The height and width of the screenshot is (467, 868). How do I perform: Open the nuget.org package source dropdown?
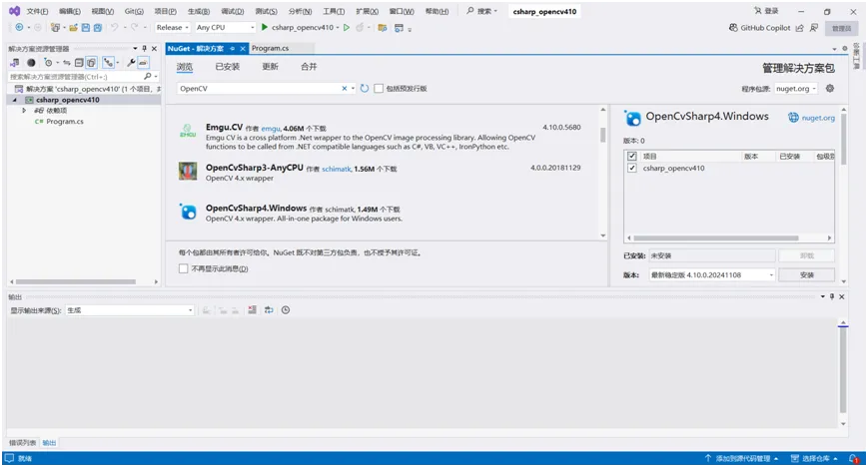click(x=796, y=89)
